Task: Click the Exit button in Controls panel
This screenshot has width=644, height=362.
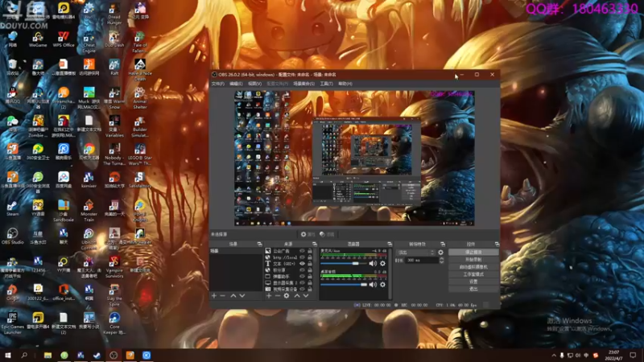Action: tap(473, 289)
